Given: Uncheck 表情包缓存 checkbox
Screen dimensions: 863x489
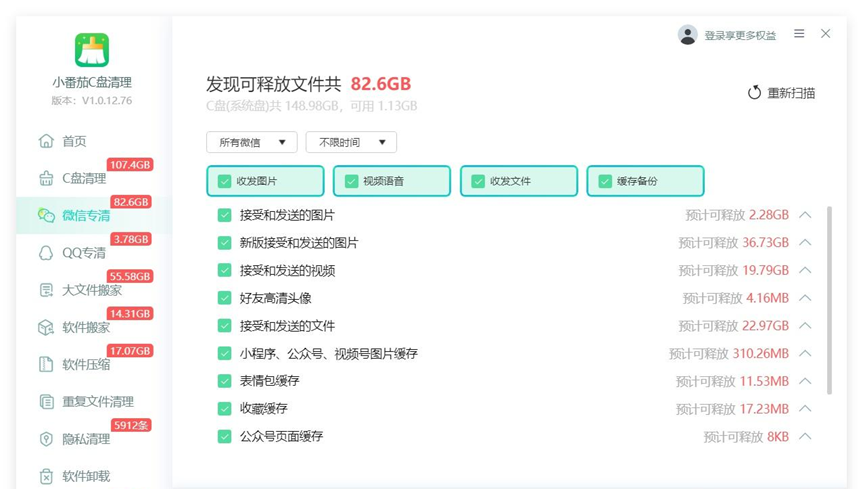Looking at the screenshot, I should [x=225, y=381].
